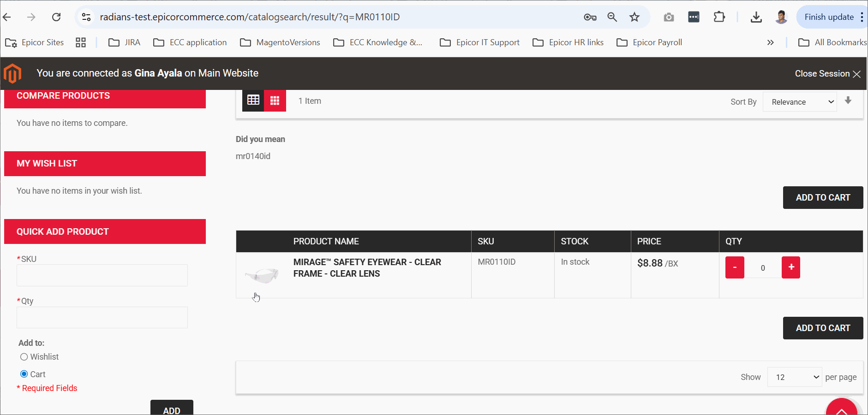Open the JIRA bookmark folder
This screenshot has height=415, width=868.
(x=124, y=42)
